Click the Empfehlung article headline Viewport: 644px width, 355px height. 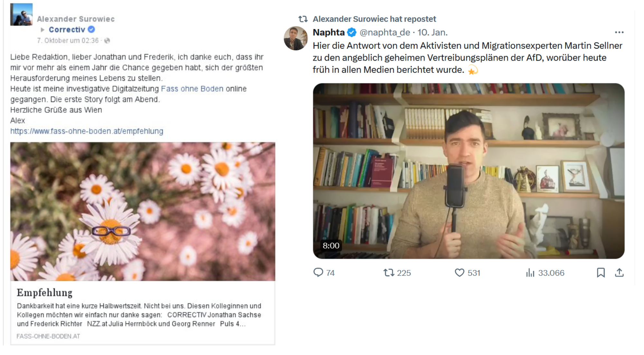(x=44, y=293)
